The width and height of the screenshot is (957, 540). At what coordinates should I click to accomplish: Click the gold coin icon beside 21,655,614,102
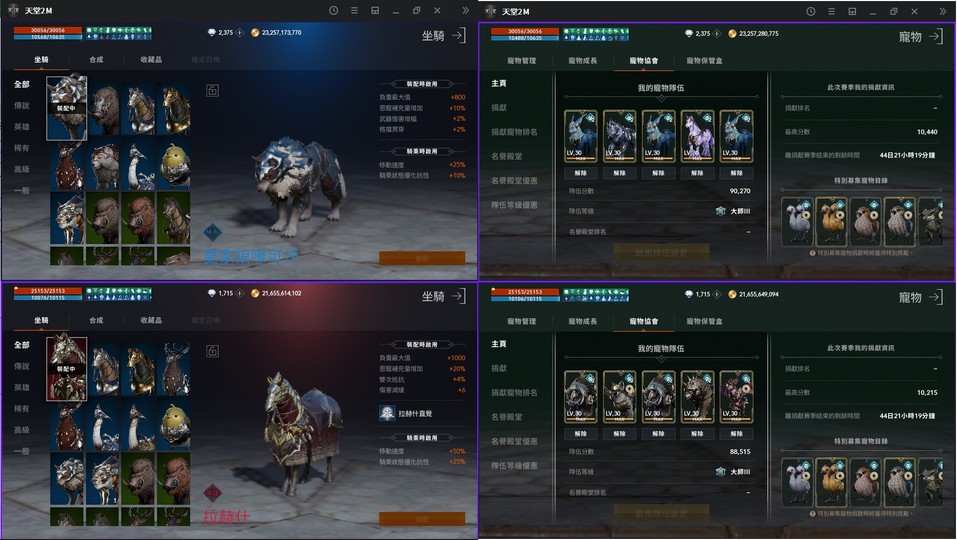[255, 293]
